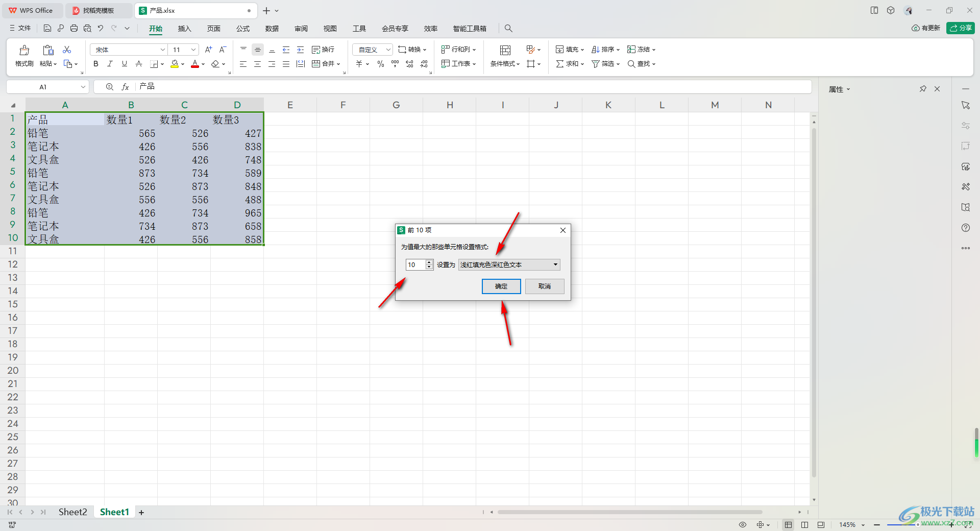Open the Data (数据) ribbon tab
Image resolution: width=980 pixels, height=531 pixels.
272,29
